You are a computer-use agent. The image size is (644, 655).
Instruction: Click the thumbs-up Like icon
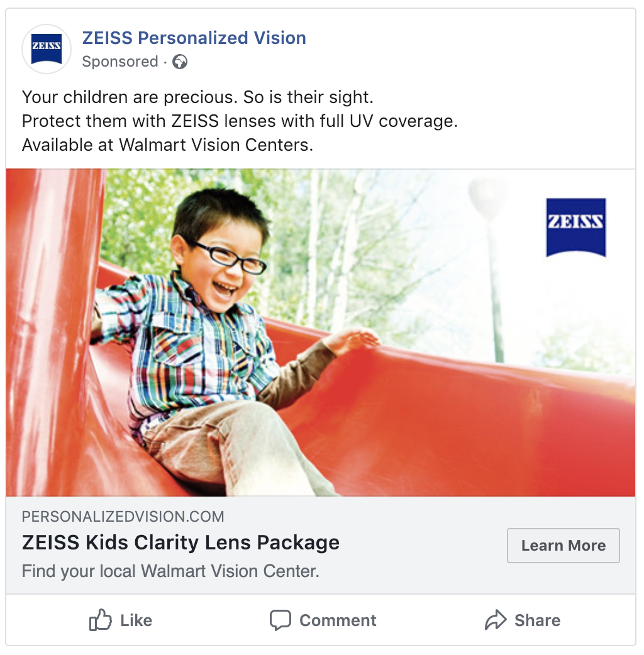101,620
